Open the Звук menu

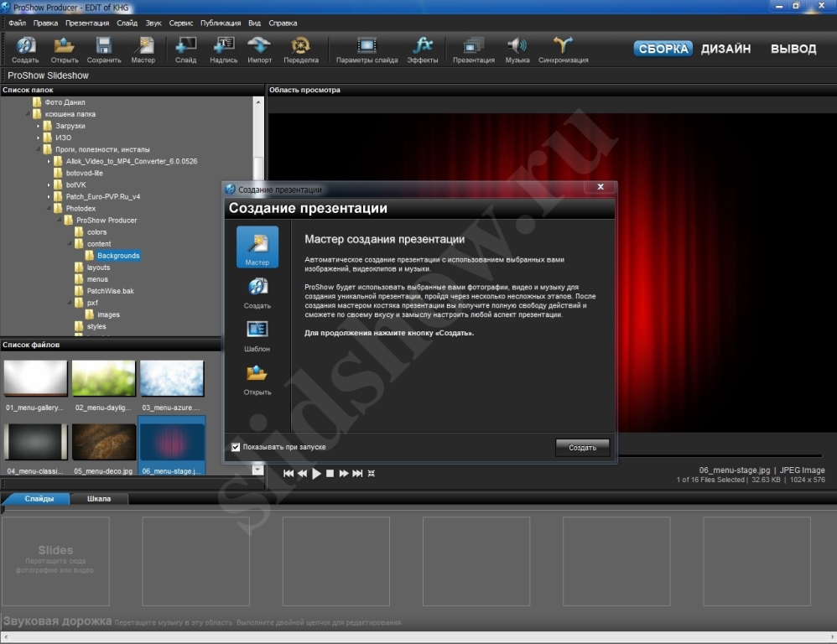pyautogui.click(x=153, y=23)
